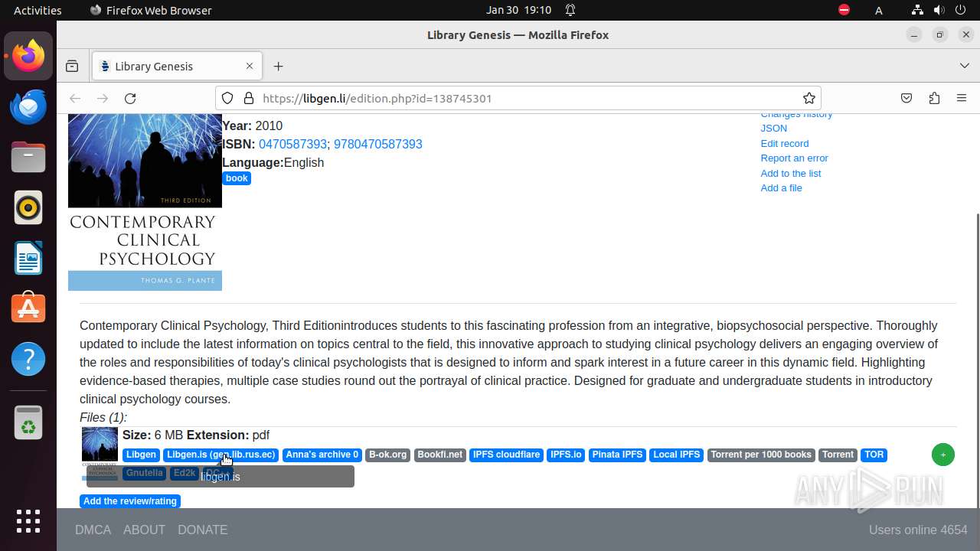This screenshot has width=980, height=551.
Task: Click the Libgen.is (gen.lib.rus.ec) mirror button
Action: click(x=220, y=455)
